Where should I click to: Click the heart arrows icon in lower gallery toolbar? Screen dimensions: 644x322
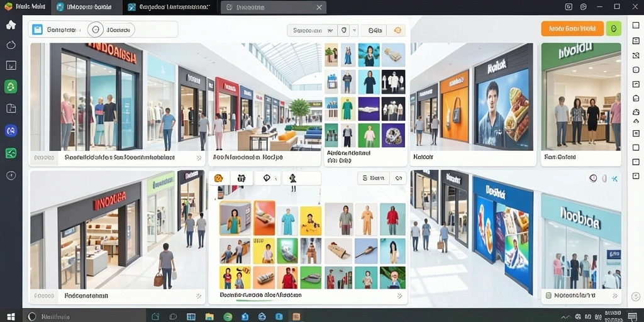(398, 178)
